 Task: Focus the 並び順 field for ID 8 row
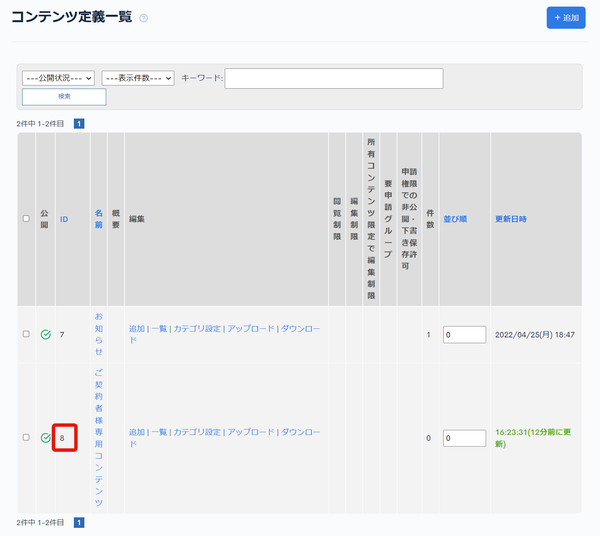[465, 438]
